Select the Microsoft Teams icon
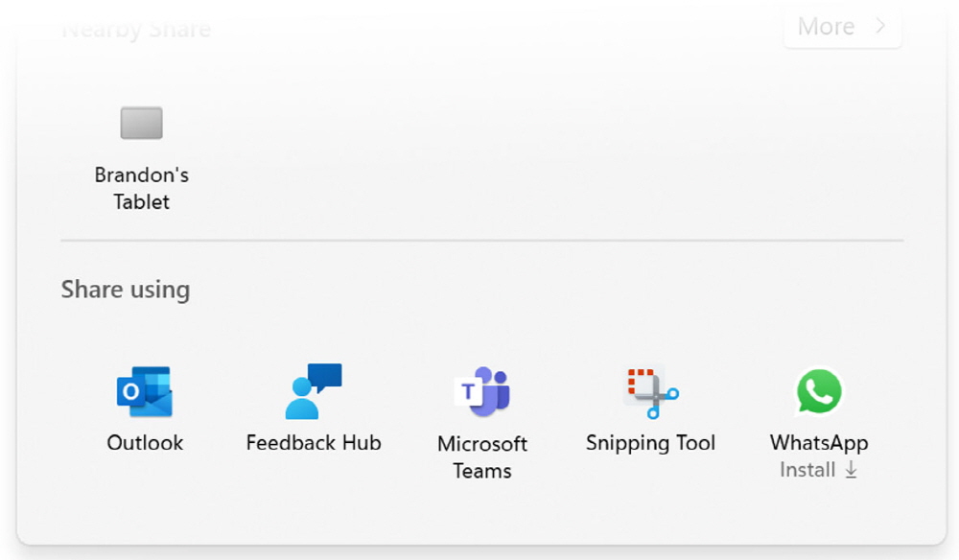The image size is (959, 560). 481,391
